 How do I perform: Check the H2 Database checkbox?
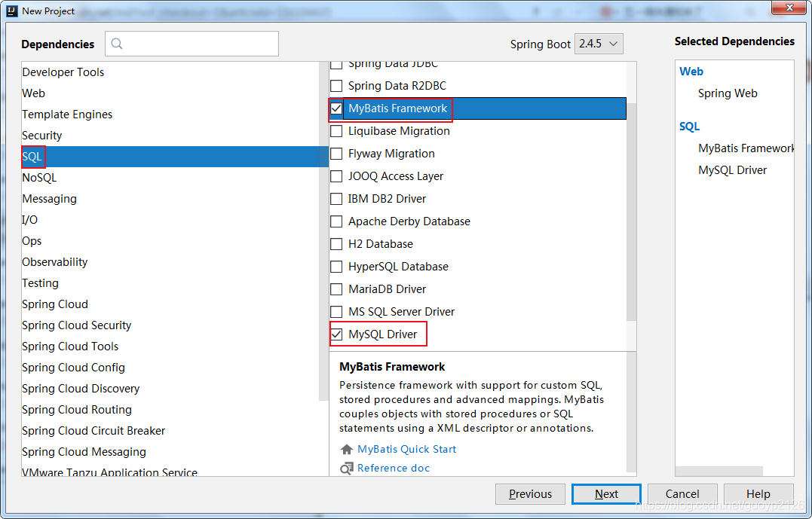click(336, 244)
